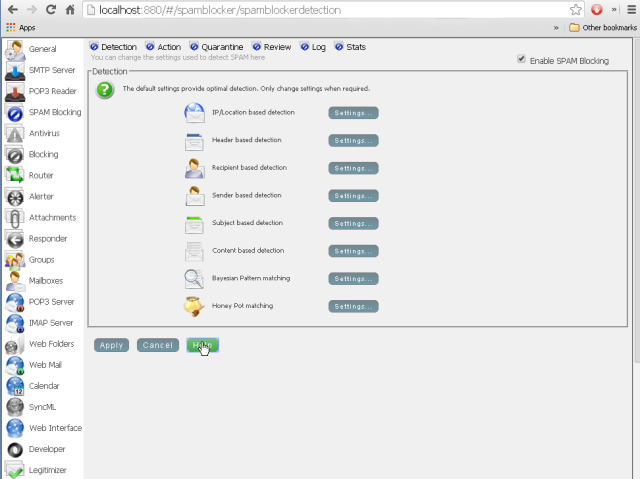Click the green help question mark icon
The width and height of the screenshot is (640, 479).
pos(104,89)
